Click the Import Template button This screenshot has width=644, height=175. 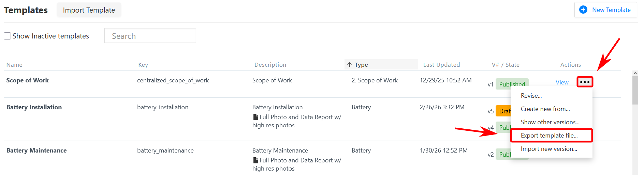[x=89, y=10]
